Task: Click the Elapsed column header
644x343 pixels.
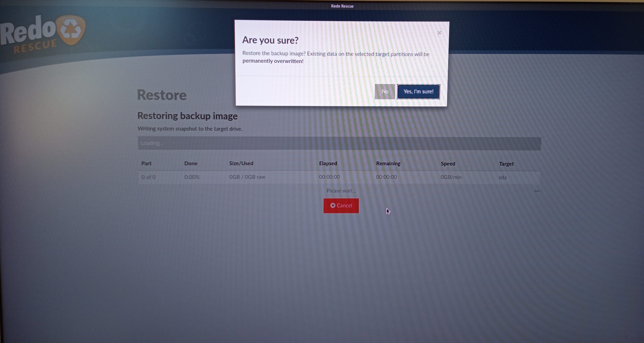Action: click(x=328, y=163)
